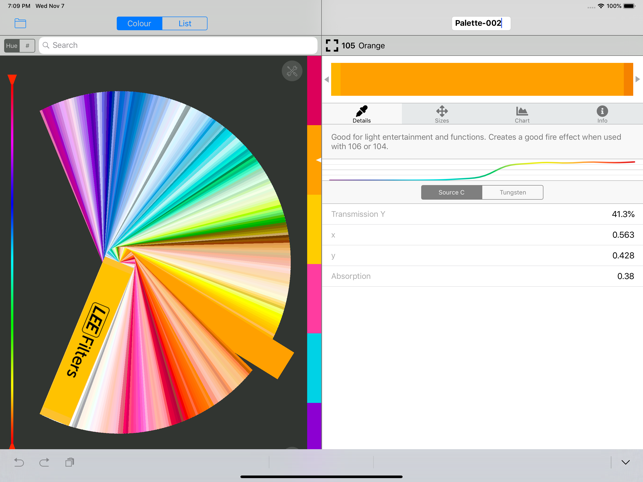Sort swatches by number with # toggle
Viewport: 643px width, 482px height.
[x=27, y=46]
